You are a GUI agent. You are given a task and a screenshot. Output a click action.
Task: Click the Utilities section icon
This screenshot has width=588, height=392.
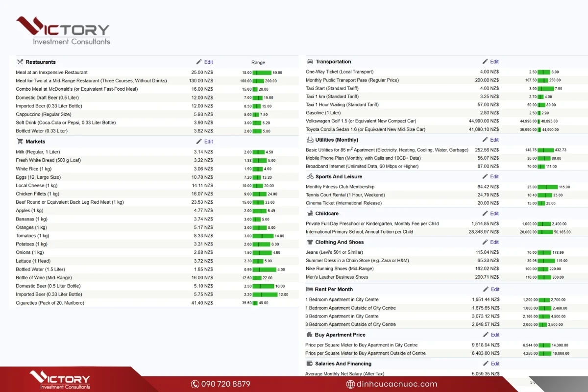click(x=310, y=140)
